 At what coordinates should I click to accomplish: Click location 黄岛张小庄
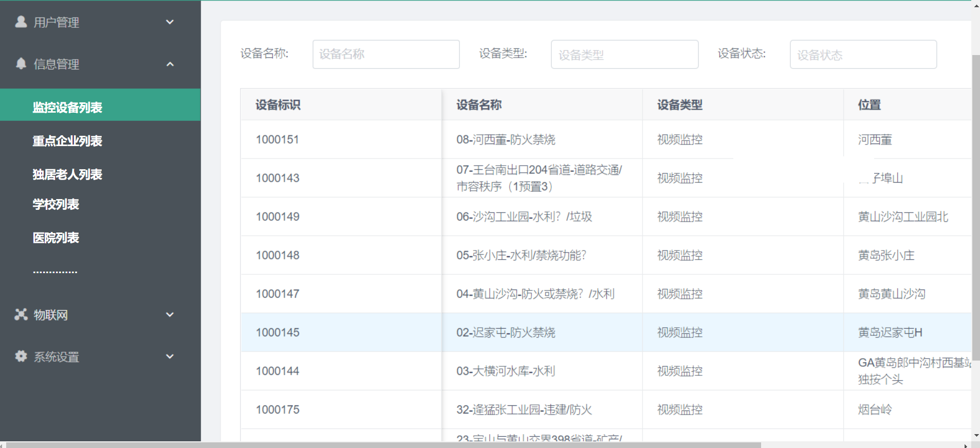[x=886, y=255]
